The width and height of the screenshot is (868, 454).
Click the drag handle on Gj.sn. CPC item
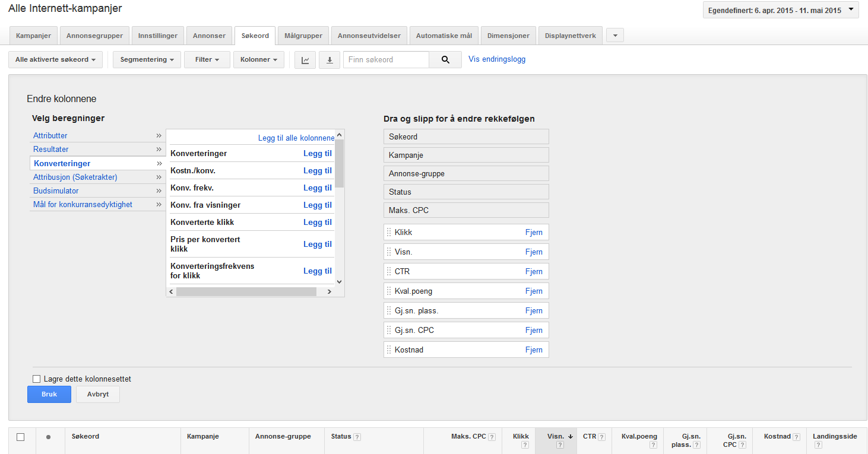(389, 330)
